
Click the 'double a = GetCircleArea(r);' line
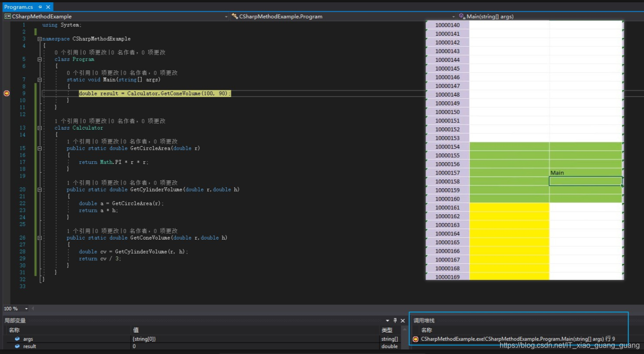pyautogui.click(x=121, y=203)
